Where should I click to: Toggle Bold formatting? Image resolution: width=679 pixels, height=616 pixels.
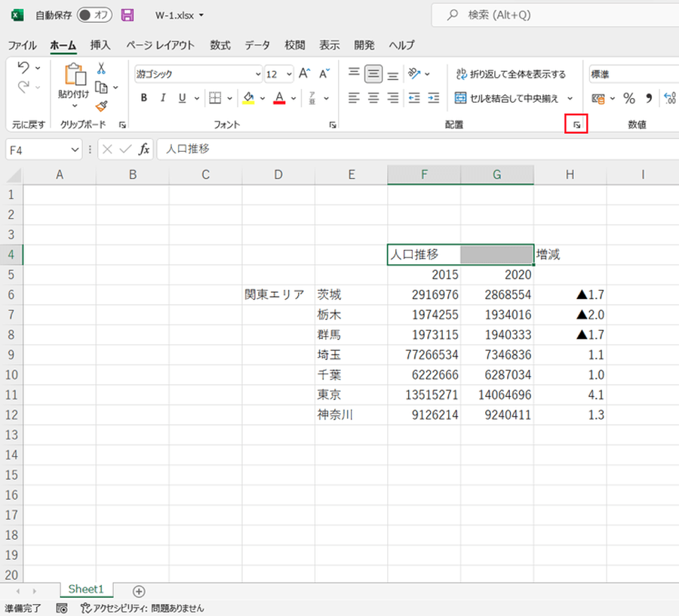pos(144,98)
